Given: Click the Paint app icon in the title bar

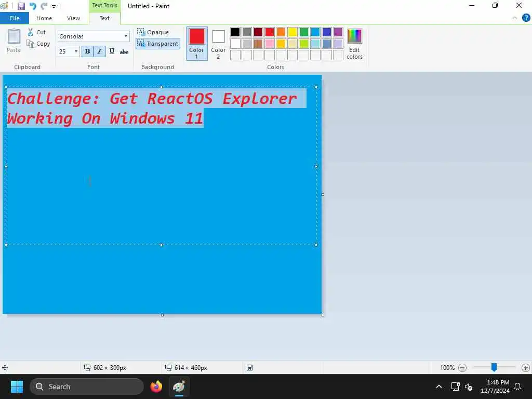Looking at the screenshot, I should tap(4, 6).
